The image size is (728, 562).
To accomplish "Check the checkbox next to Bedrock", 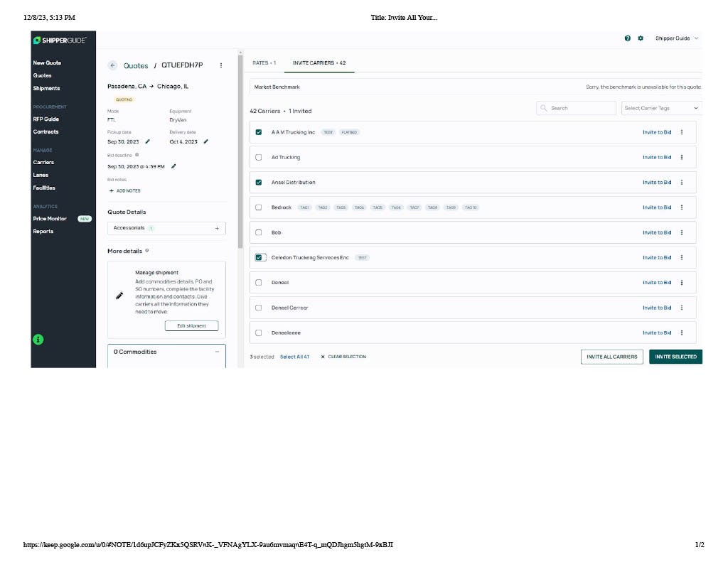I will (x=259, y=207).
